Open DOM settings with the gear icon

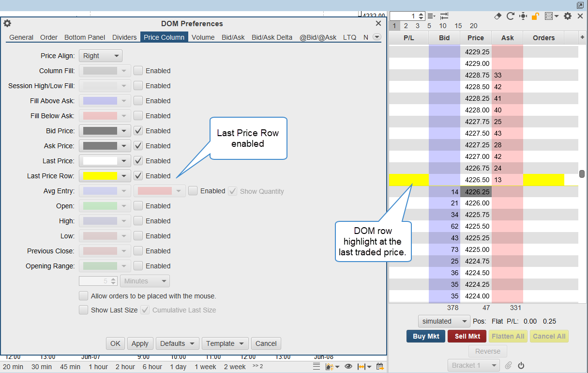click(x=568, y=16)
